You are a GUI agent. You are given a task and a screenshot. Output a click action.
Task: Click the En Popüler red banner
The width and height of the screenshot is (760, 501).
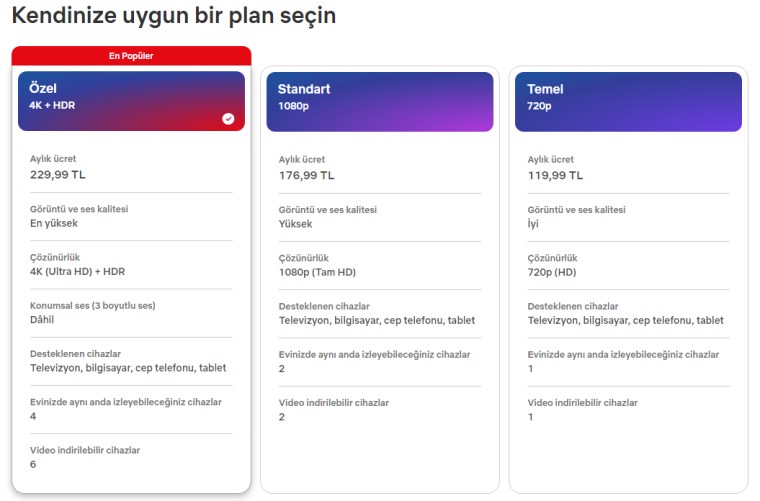[131, 56]
